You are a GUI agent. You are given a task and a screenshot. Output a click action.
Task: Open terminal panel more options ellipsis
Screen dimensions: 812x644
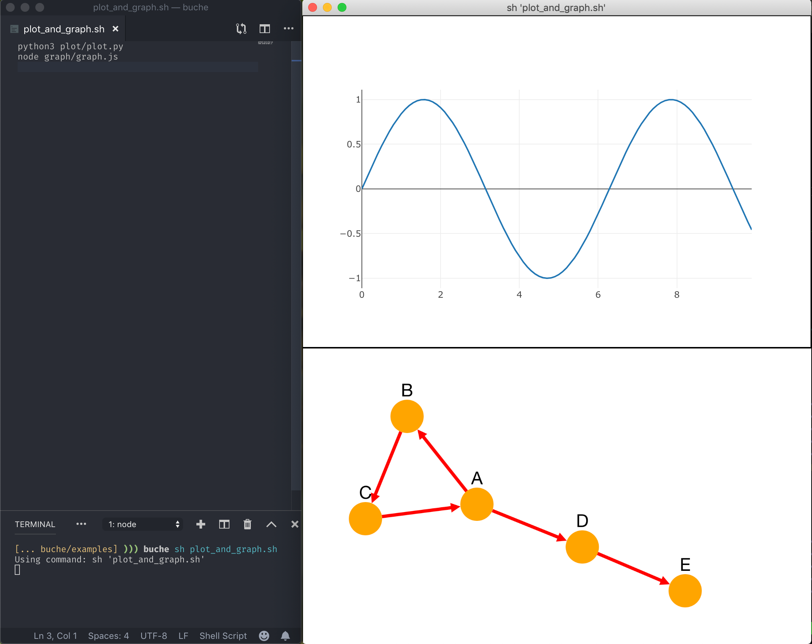tap(81, 524)
